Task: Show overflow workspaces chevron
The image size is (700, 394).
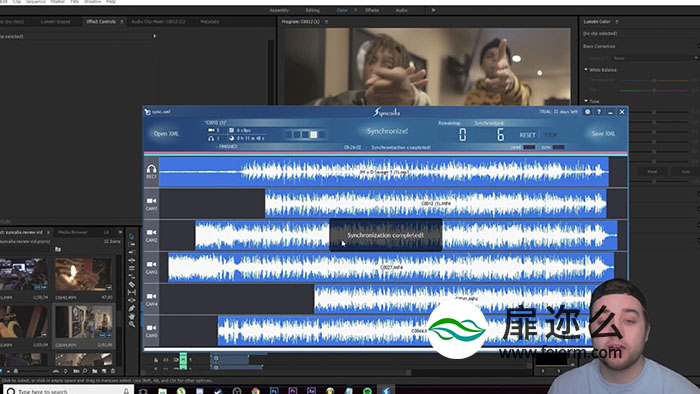Action: pos(433,10)
